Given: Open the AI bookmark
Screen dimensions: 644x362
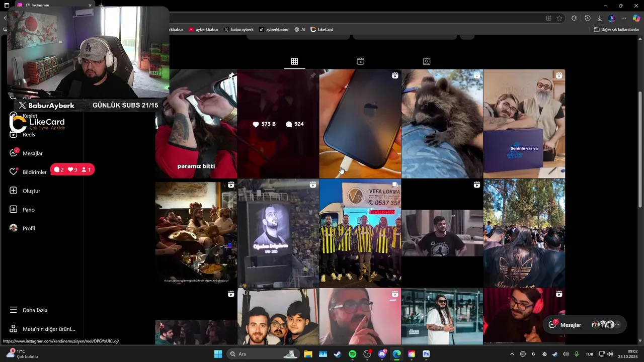Looking at the screenshot, I should [300, 30].
